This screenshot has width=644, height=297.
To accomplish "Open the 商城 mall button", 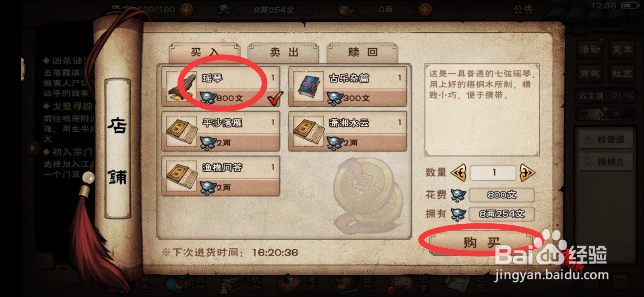I will click(x=590, y=74).
